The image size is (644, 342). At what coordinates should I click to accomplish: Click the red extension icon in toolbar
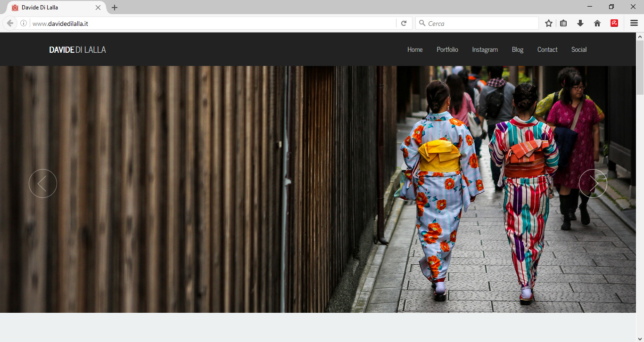[x=614, y=23]
